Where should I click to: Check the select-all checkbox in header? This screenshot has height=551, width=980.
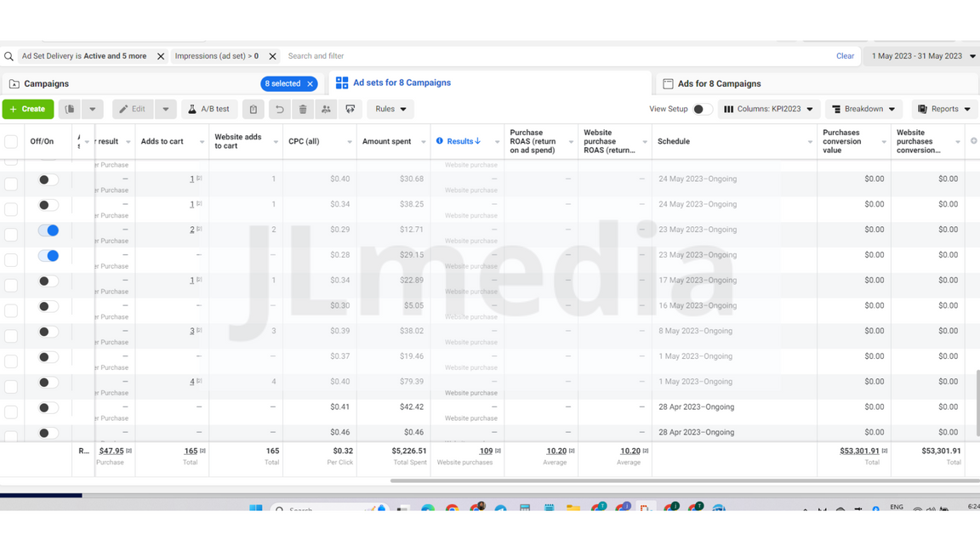pyautogui.click(x=11, y=141)
